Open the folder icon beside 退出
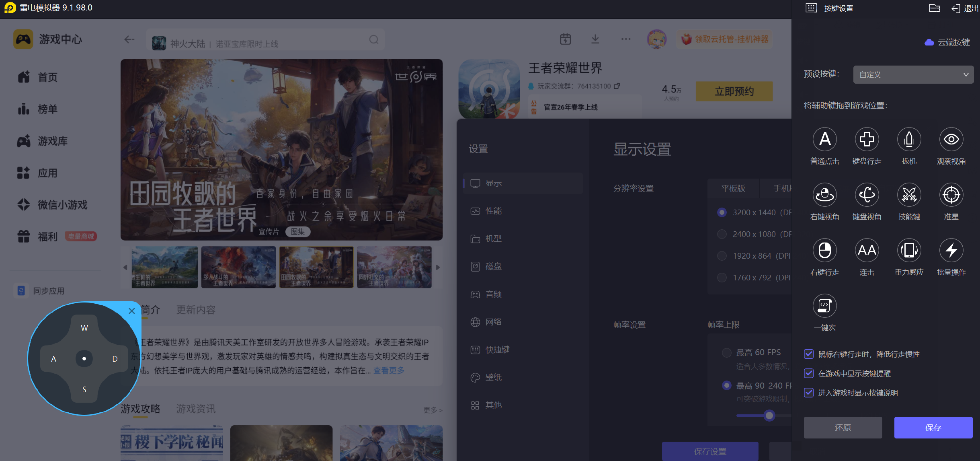The height and width of the screenshot is (461, 980). pyautogui.click(x=934, y=8)
